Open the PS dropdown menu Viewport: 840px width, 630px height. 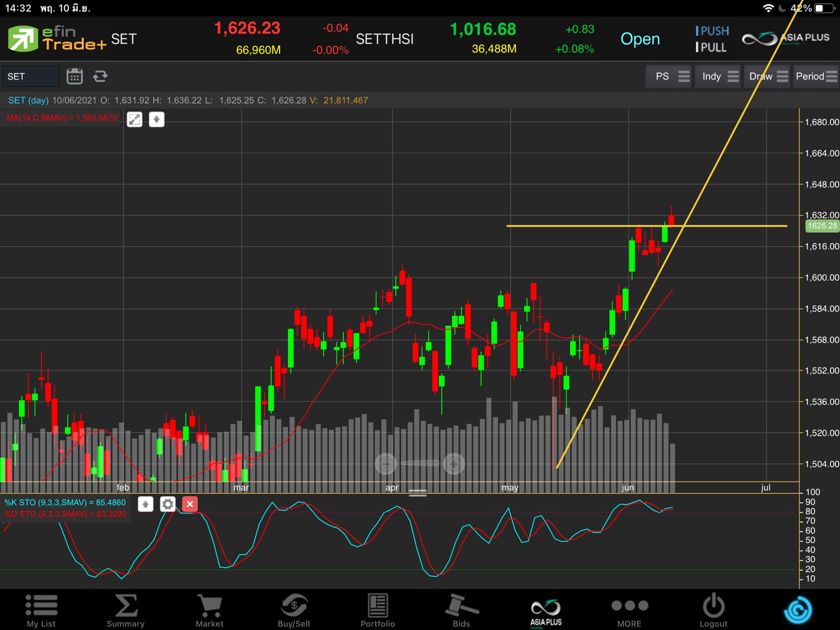tap(669, 76)
